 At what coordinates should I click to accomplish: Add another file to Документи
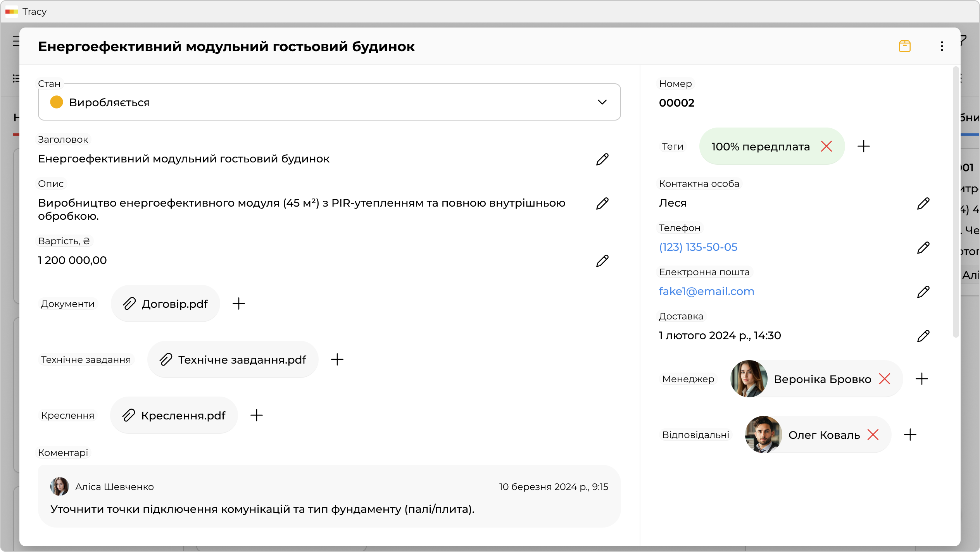pyautogui.click(x=239, y=304)
